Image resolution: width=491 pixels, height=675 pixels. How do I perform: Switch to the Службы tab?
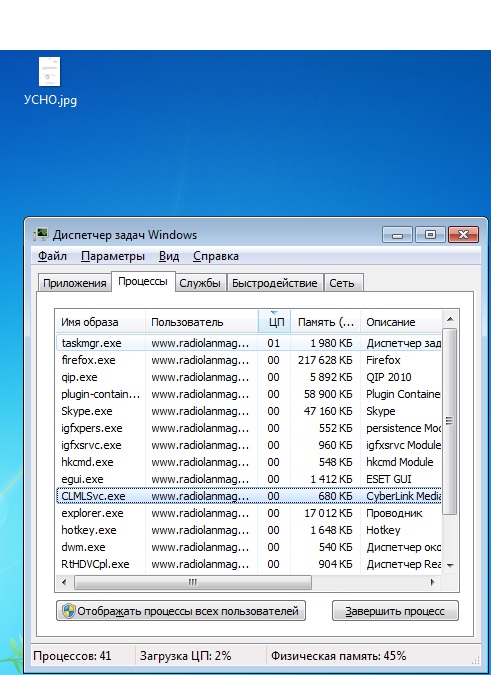coord(200,283)
